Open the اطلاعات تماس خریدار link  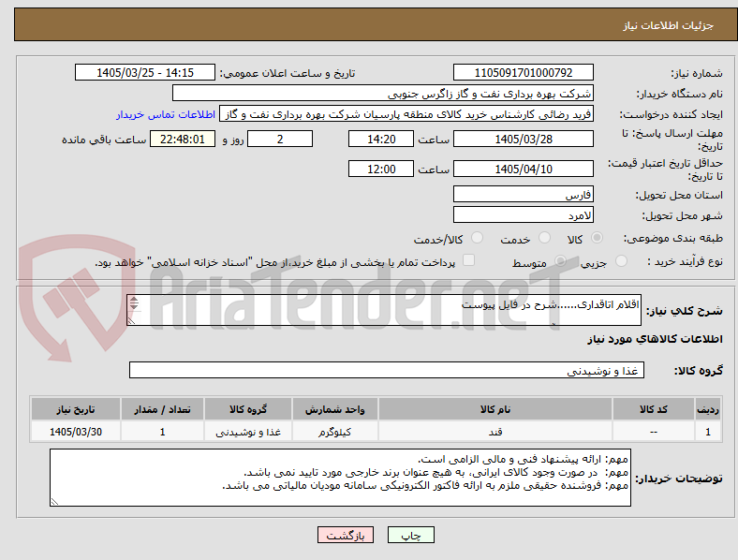click(166, 114)
